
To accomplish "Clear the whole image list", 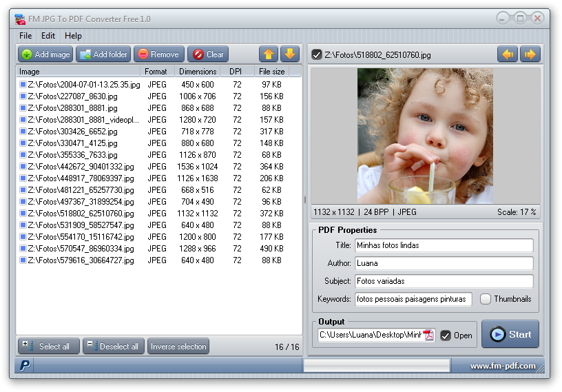I will click(x=208, y=54).
